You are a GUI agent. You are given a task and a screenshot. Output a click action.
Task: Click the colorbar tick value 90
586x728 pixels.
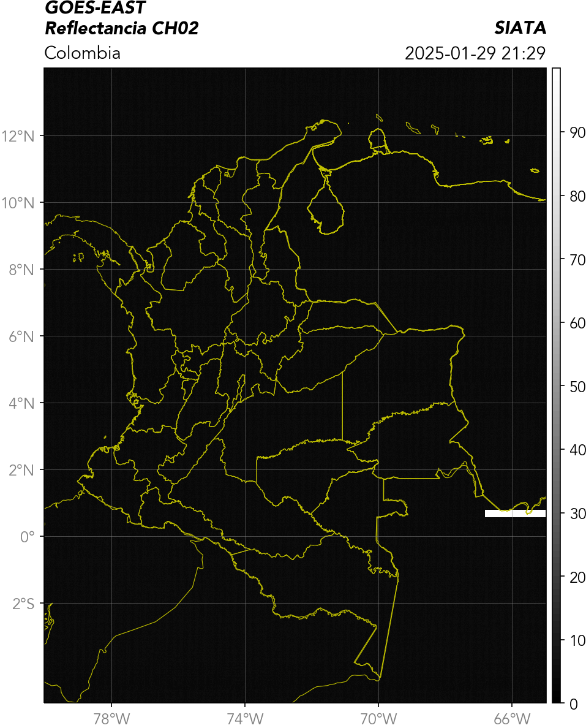click(x=577, y=133)
